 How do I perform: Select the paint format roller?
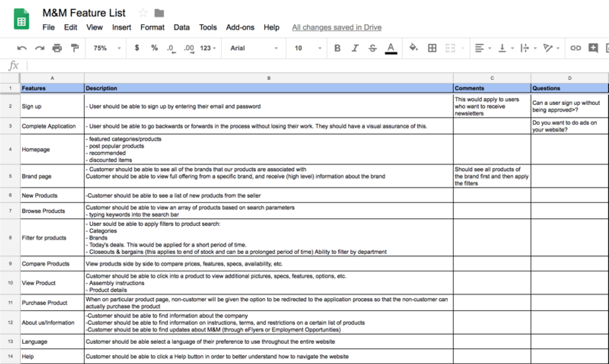(x=75, y=48)
